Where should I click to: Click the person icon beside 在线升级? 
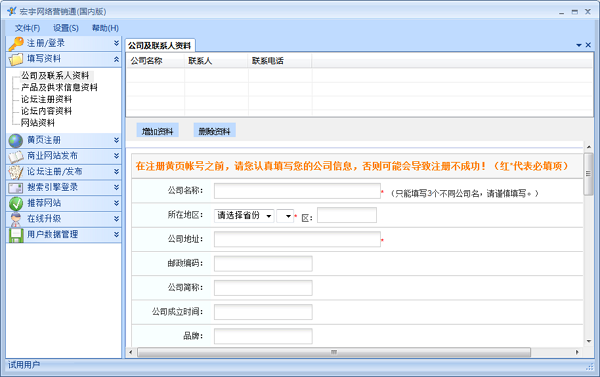click(x=16, y=219)
